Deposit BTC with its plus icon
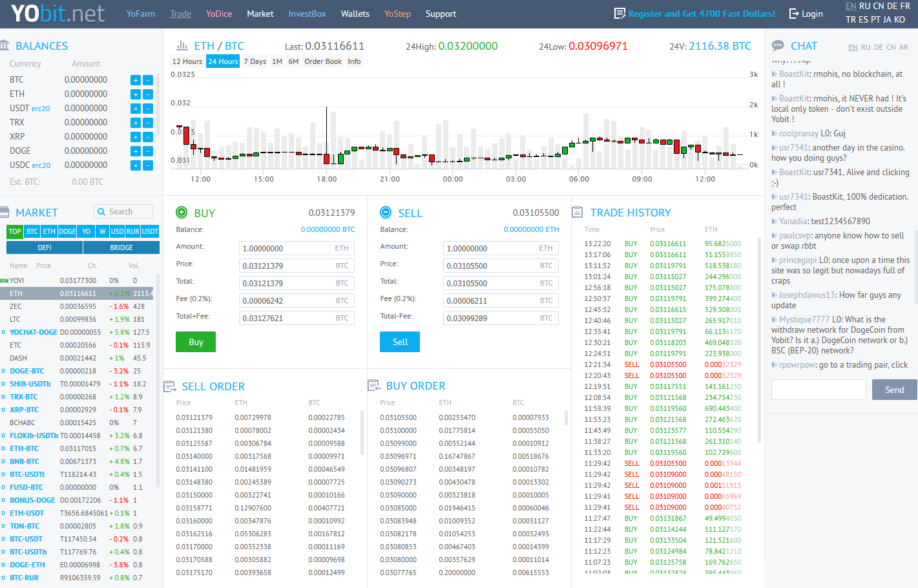Screen dimensions: 918x588 [x=136, y=80]
